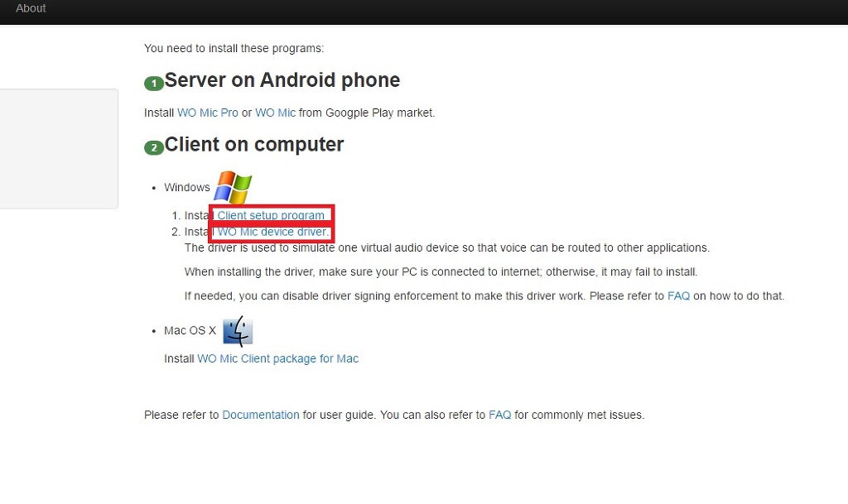This screenshot has height=504, width=848.
Task: Open the About menu item
Action: 31,8
